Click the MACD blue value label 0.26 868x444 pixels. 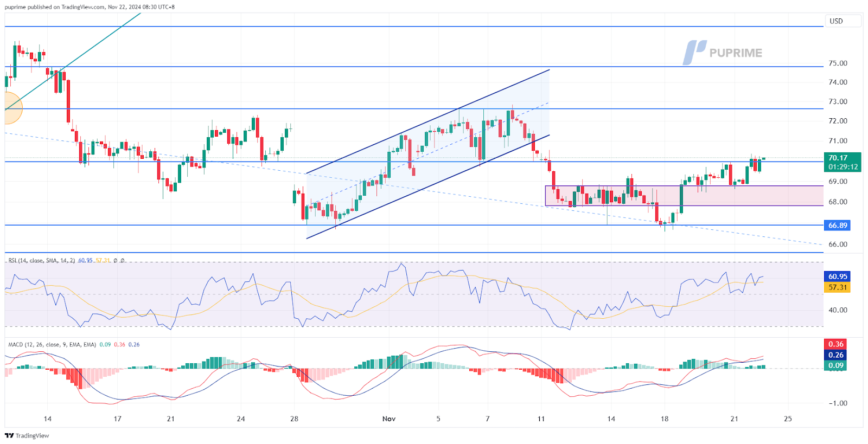836,355
